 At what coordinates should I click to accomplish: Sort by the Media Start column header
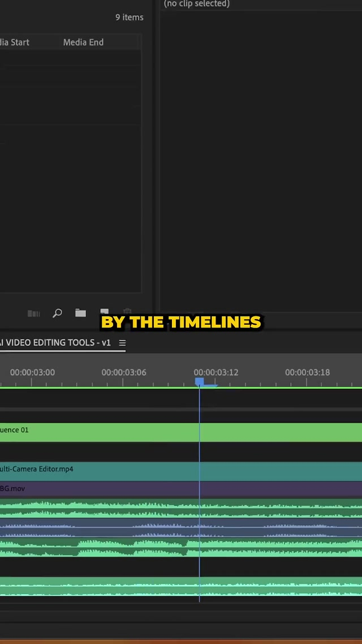pyautogui.click(x=15, y=42)
